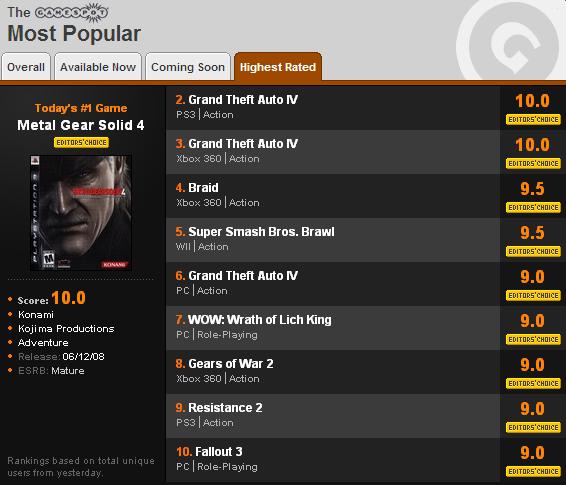566x485 pixels.
Task: Open Braid game entry
Action: click(203, 188)
